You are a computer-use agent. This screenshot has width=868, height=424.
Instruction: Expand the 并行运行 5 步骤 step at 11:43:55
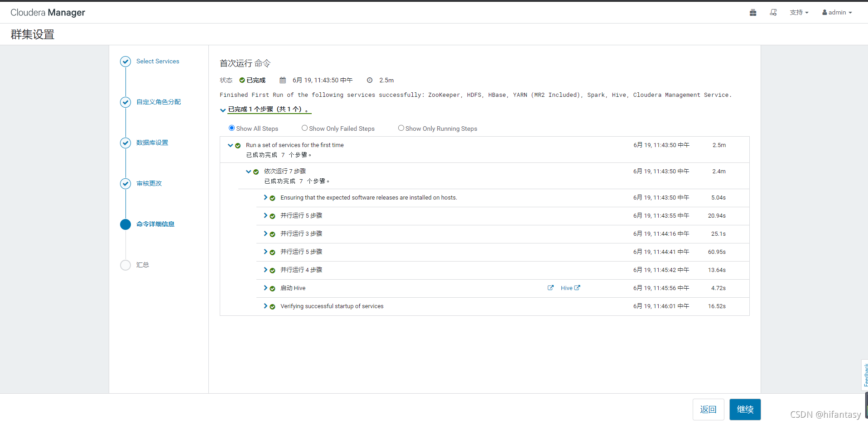pyautogui.click(x=265, y=215)
